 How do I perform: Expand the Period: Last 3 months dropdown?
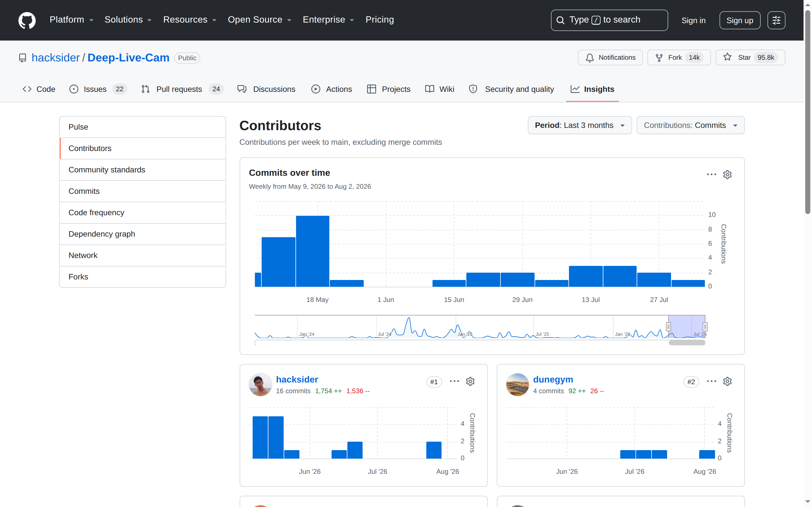pos(579,125)
